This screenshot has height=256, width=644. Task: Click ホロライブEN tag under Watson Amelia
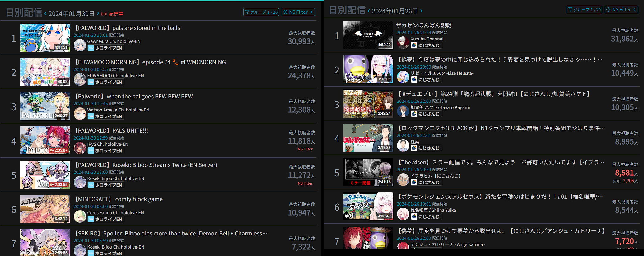click(106, 116)
